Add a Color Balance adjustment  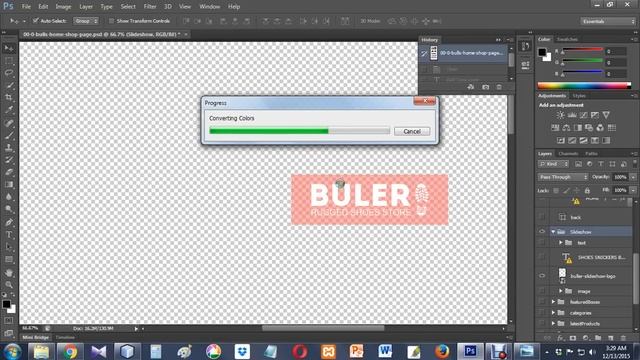tap(566, 128)
